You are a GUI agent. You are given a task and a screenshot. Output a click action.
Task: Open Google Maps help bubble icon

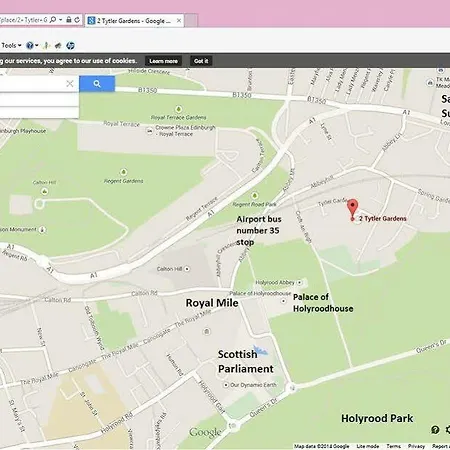click(x=435, y=430)
